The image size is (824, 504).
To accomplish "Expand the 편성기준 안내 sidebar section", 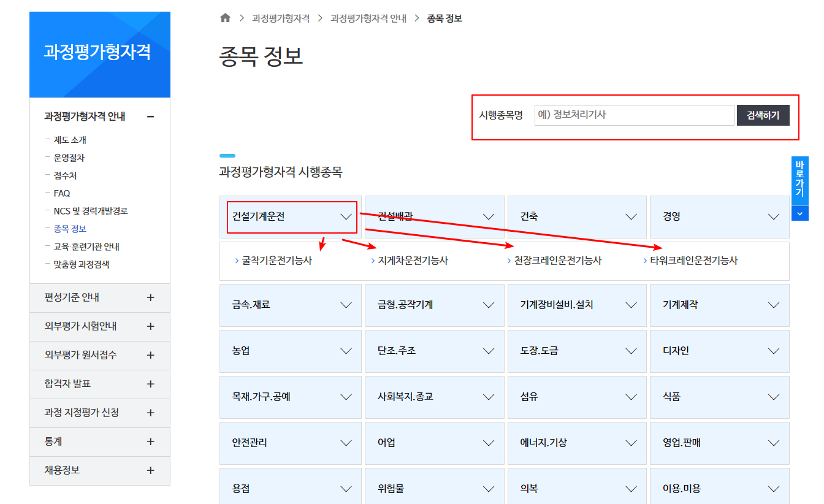I will [100, 297].
